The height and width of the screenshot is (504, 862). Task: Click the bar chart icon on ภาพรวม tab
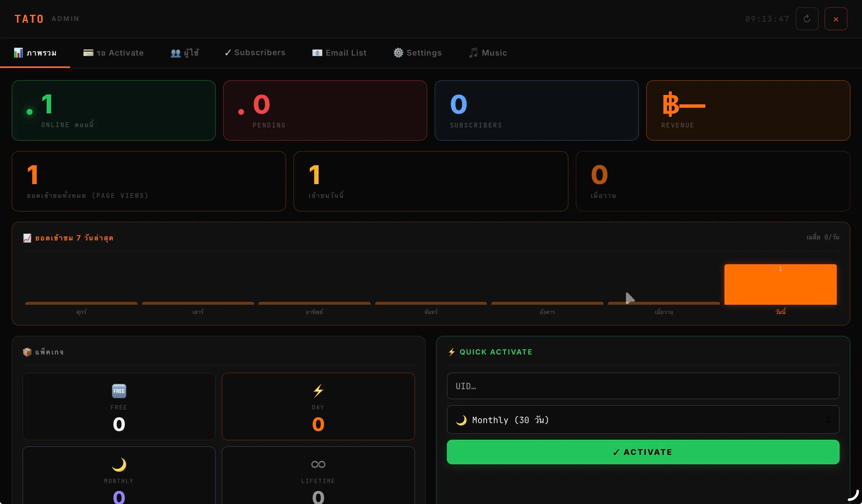(18, 53)
